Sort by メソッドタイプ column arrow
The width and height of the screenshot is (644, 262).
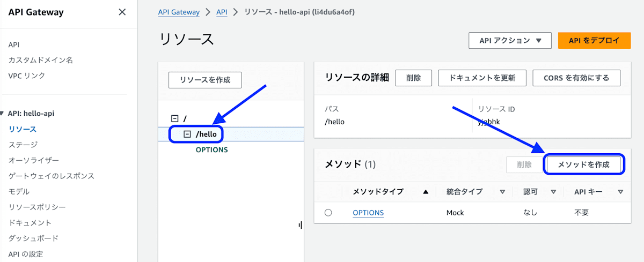tap(426, 192)
